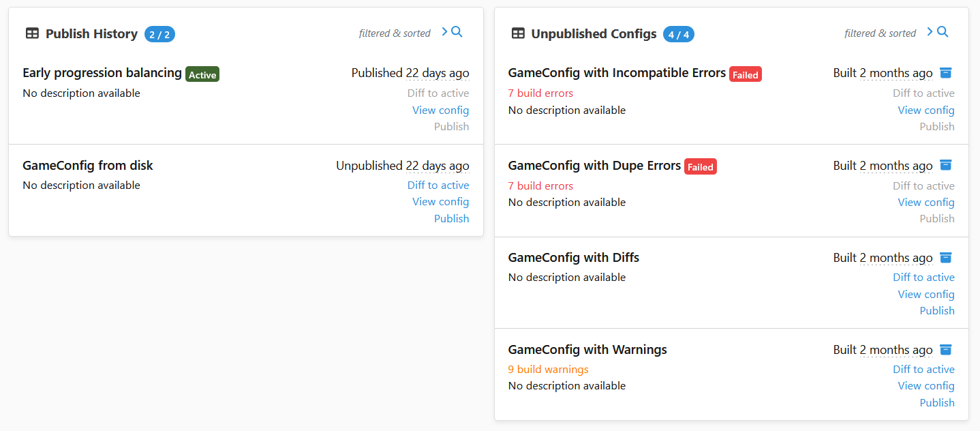Viewport: 980px width, 431px height.
Task: Open Diff to active for GameConfig with Diffs
Action: click(x=923, y=277)
